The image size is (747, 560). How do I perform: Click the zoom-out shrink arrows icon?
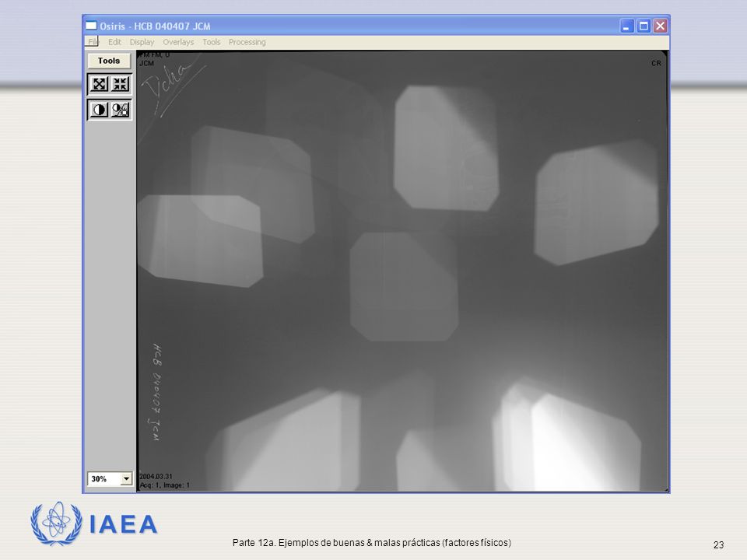(x=120, y=84)
